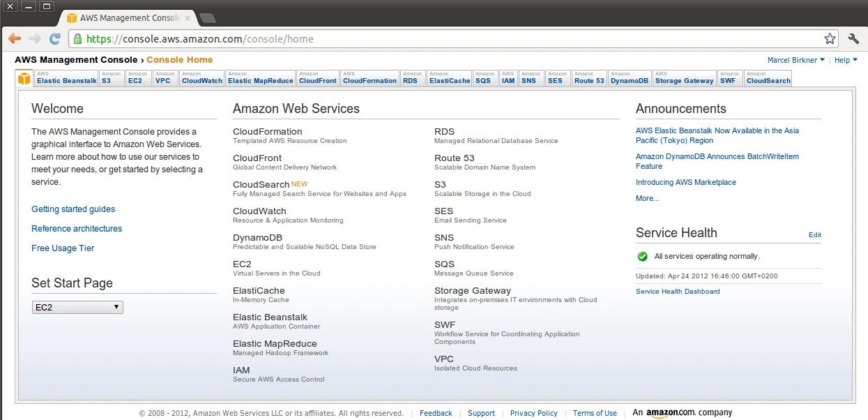Open the SES tab

pyautogui.click(x=558, y=78)
